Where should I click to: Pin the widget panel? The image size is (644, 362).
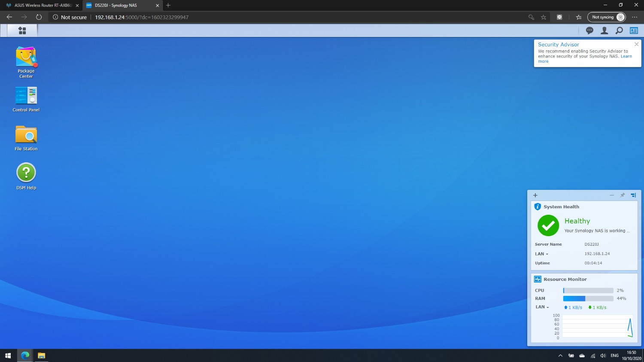coord(623,195)
